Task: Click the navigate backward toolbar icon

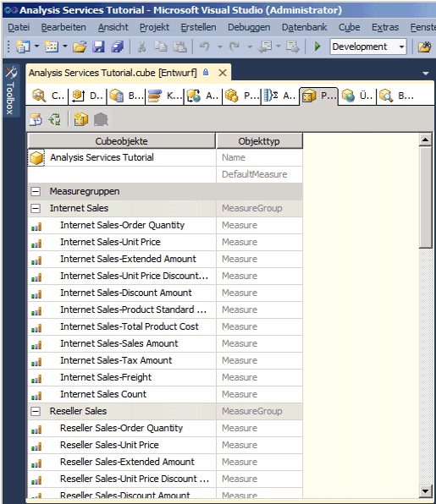Action: 266,47
